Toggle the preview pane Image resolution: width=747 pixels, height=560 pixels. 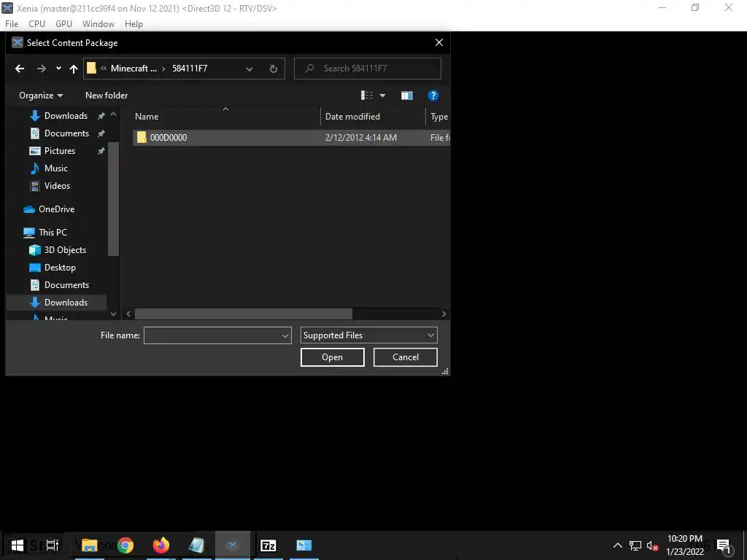[x=407, y=96]
